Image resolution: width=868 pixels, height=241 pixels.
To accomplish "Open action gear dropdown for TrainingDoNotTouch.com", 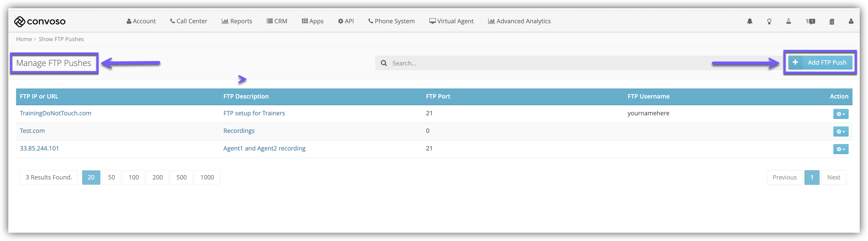I will [840, 114].
